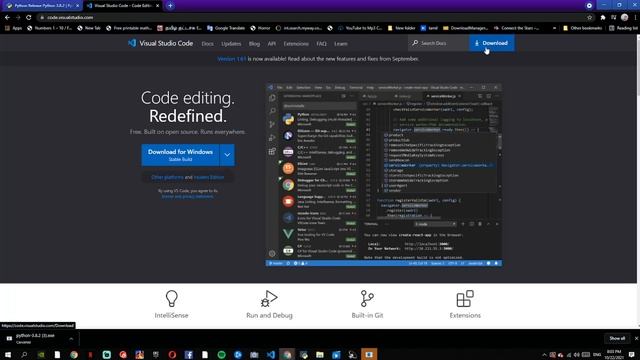Click the taskbar volume icon
640x360 pixels.
(x=576, y=355)
